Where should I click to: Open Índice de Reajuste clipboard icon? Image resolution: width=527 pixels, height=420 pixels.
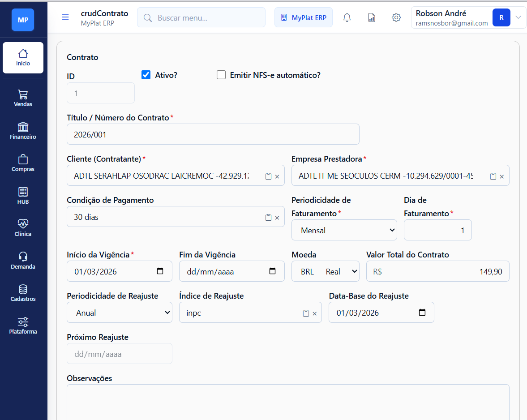coord(306,313)
